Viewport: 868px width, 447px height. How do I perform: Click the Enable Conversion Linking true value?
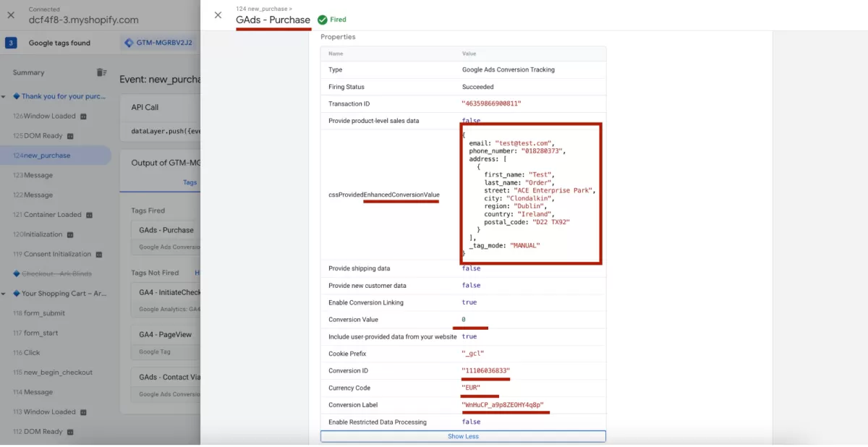tap(469, 302)
